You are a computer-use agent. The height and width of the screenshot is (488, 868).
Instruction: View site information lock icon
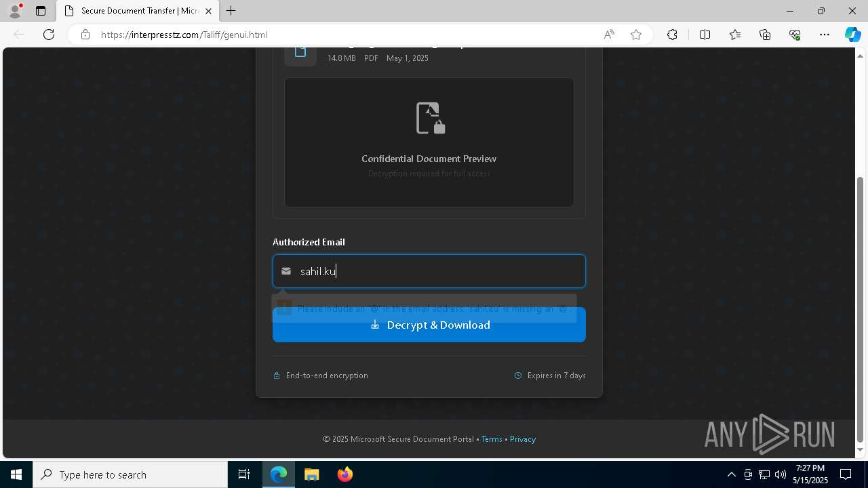pyautogui.click(x=85, y=35)
